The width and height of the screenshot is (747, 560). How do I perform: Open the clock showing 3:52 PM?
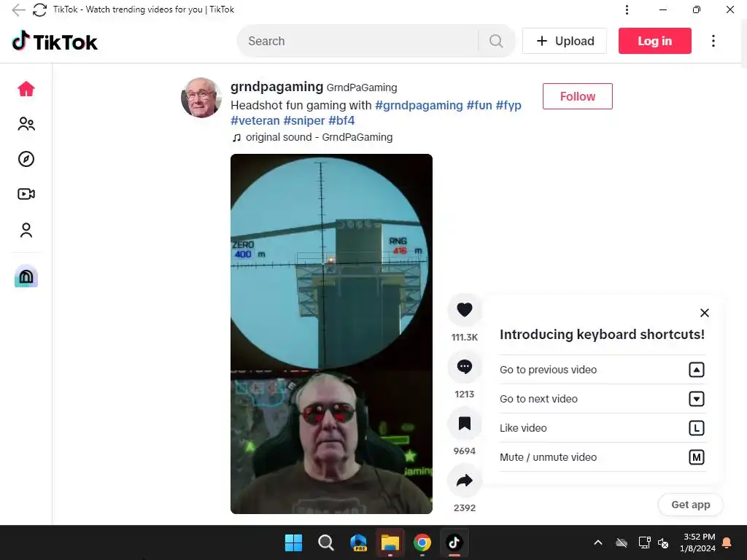(x=697, y=542)
